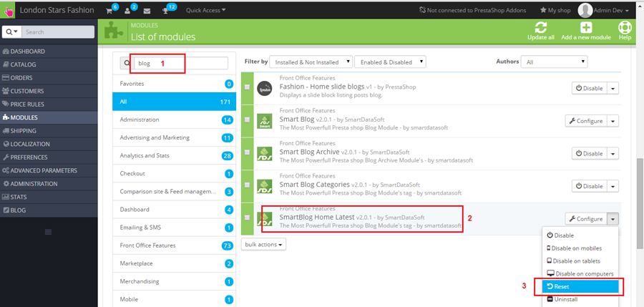644x307 pixels.
Task: Expand the arrow next to Smart Blog Categories Disable
Action: pyautogui.click(x=613, y=186)
